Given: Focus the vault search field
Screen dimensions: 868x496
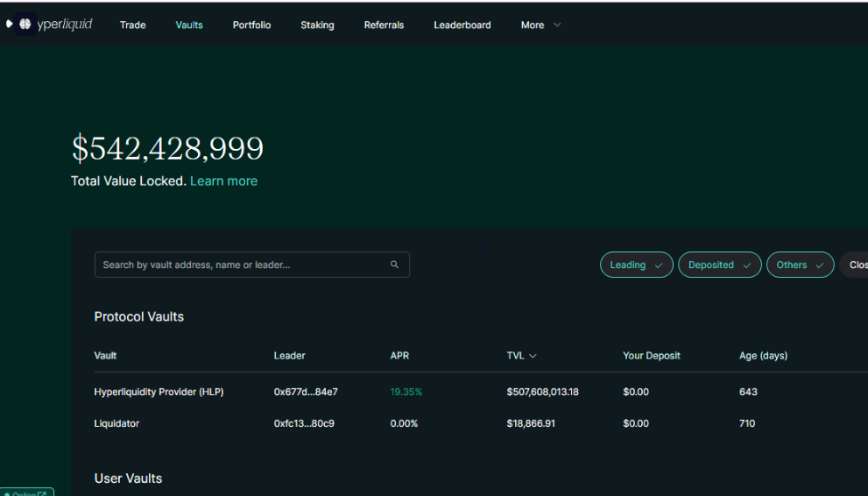Looking at the screenshot, I should (252, 265).
